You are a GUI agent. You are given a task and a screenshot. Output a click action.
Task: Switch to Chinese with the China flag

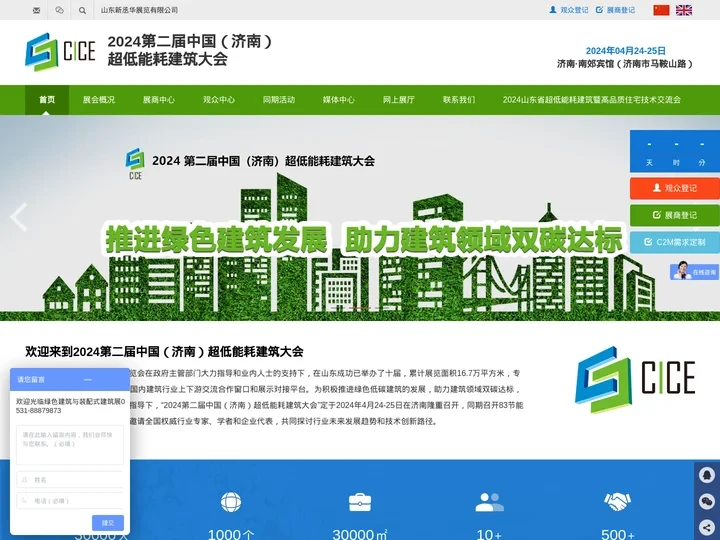coord(661,10)
